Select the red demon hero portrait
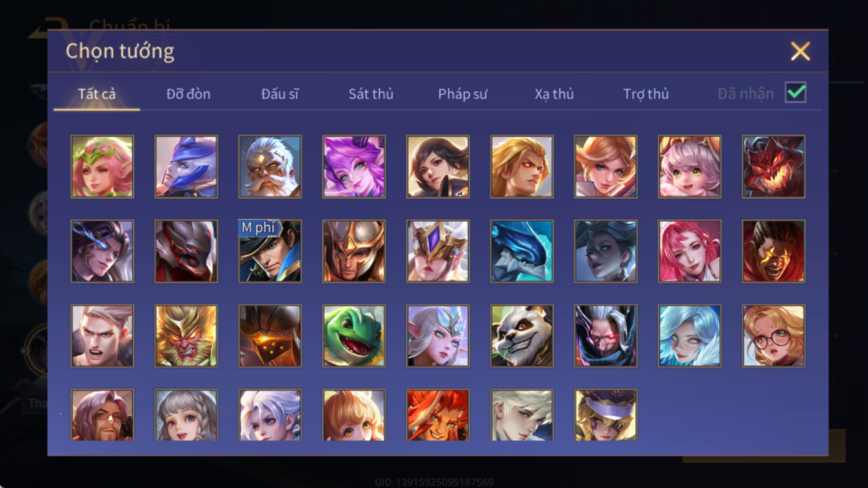This screenshot has height=488, width=868. point(773,166)
